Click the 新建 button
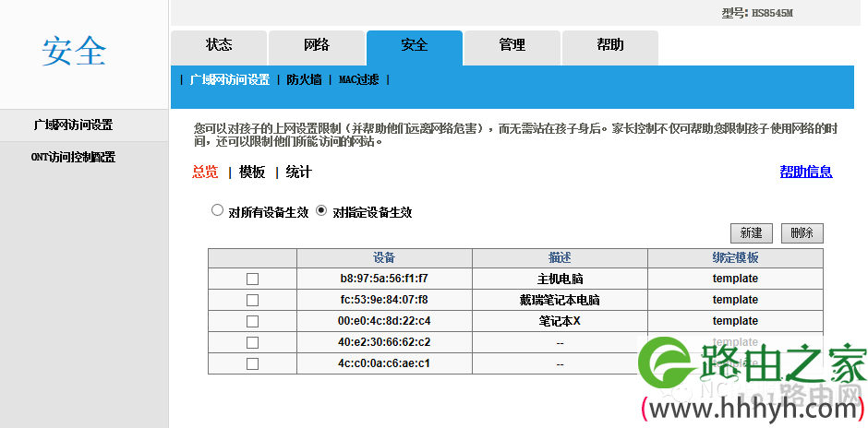 [x=752, y=233]
